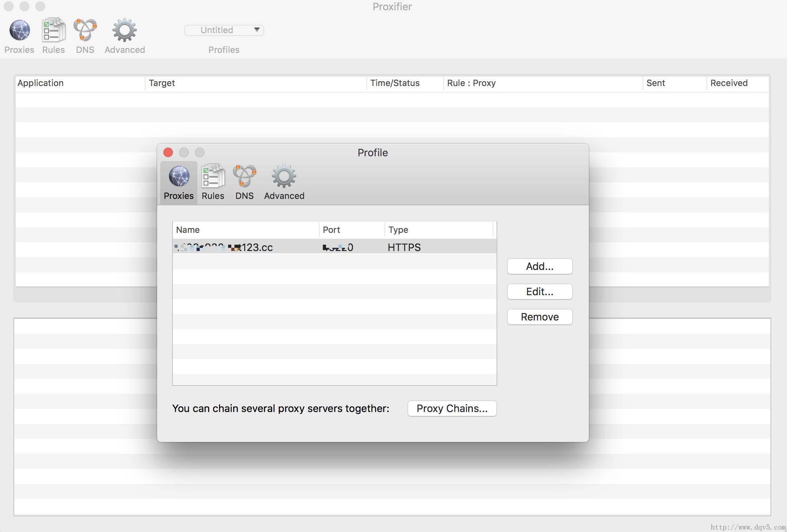787x532 pixels.
Task: Switch to the Advanced tab in Profile dialog
Action: (x=284, y=183)
